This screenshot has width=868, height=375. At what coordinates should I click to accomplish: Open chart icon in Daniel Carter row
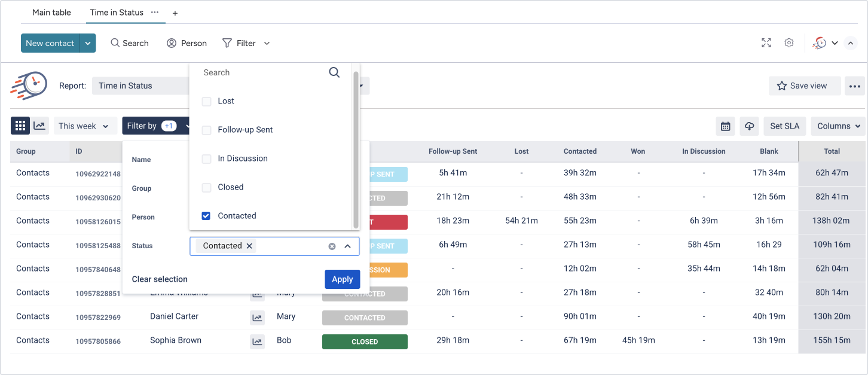point(257,318)
